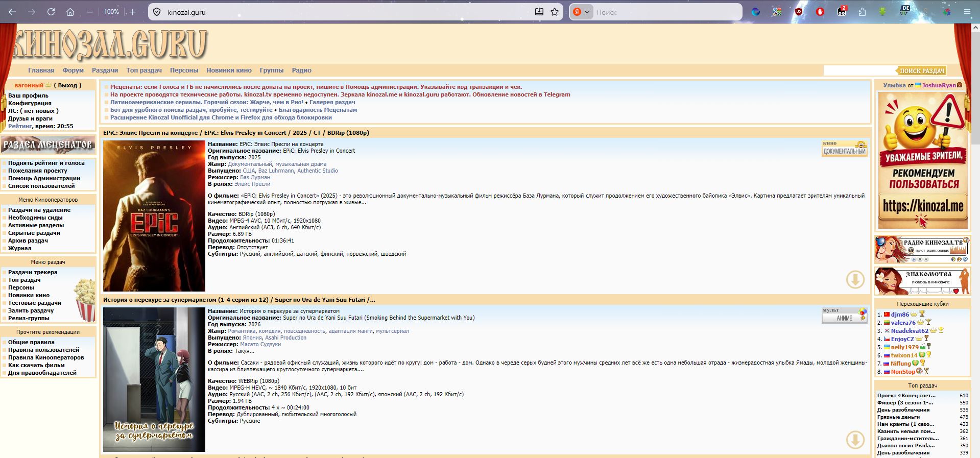Open the Персоны navigation item
Image resolution: width=980 pixels, height=458 pixels.
184,70
